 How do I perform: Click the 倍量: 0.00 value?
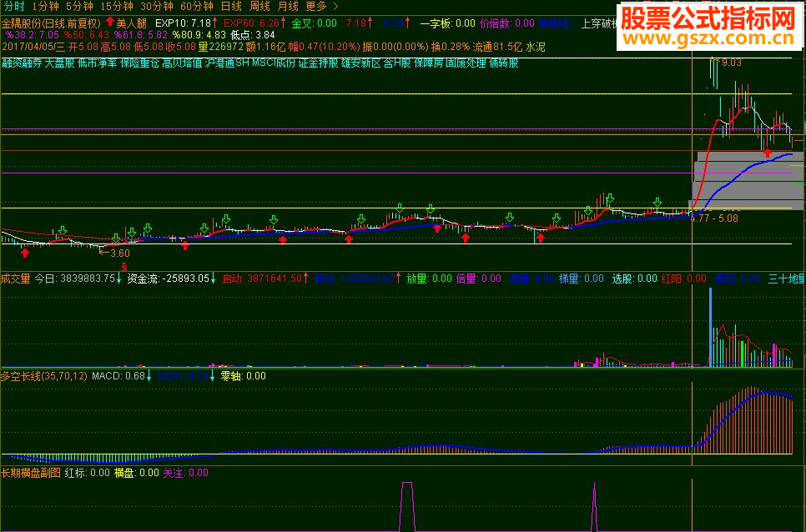click(x=479, y=279)
